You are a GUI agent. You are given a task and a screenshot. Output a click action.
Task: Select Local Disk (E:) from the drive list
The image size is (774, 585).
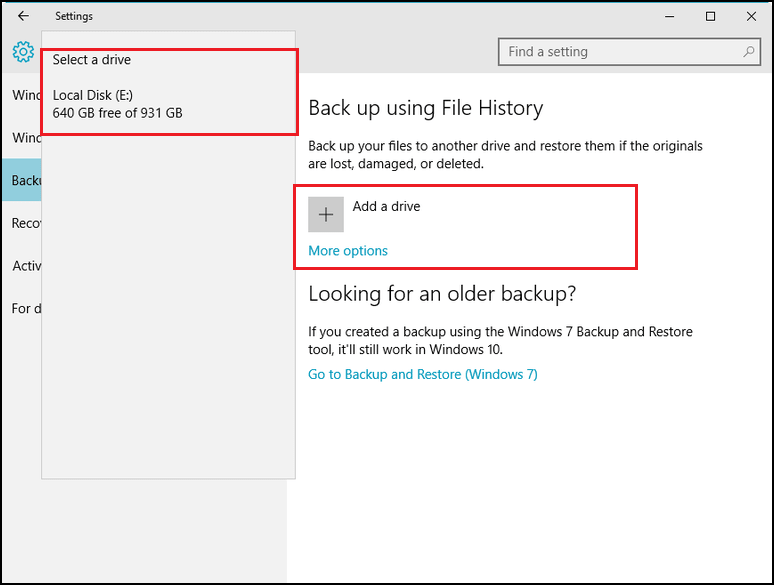pos(117,104)
